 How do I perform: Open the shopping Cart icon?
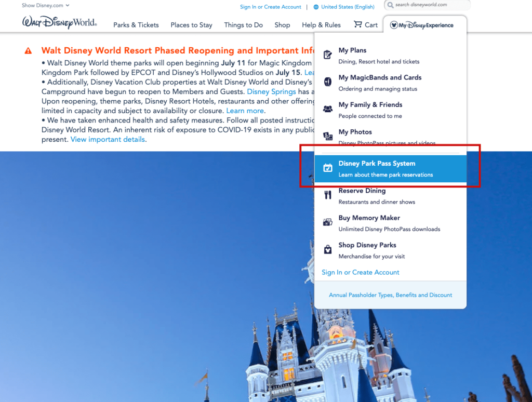coord(357,24)
